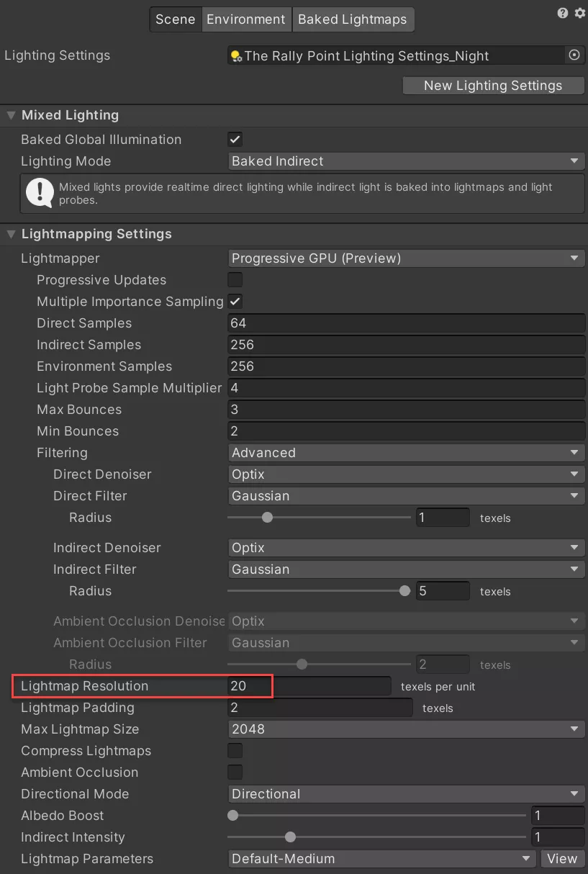Switch to the Environment tab
The image size is (588, 874).
point(246,19)
